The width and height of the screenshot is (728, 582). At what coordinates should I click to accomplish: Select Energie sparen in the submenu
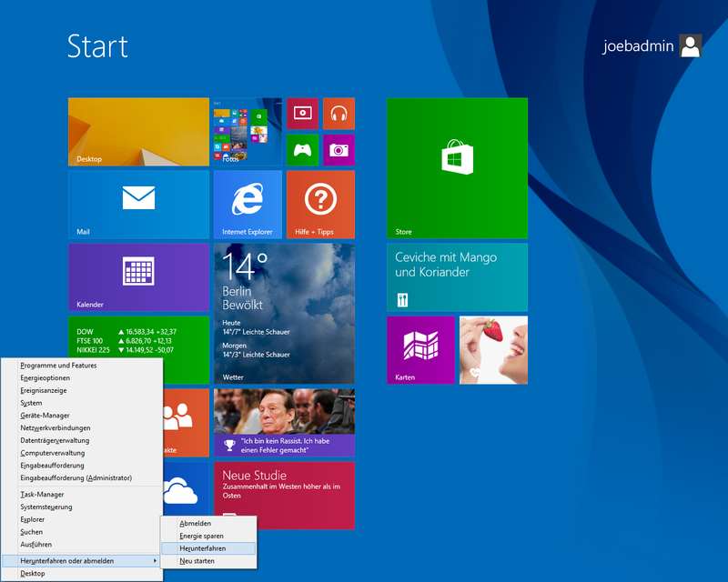201,537
